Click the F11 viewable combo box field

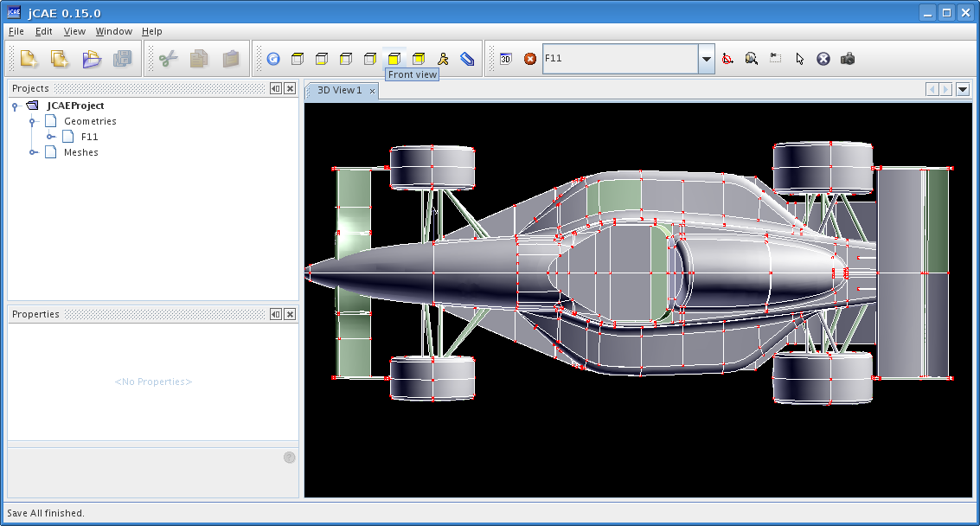pyautogui.click(x=621, y=59)
